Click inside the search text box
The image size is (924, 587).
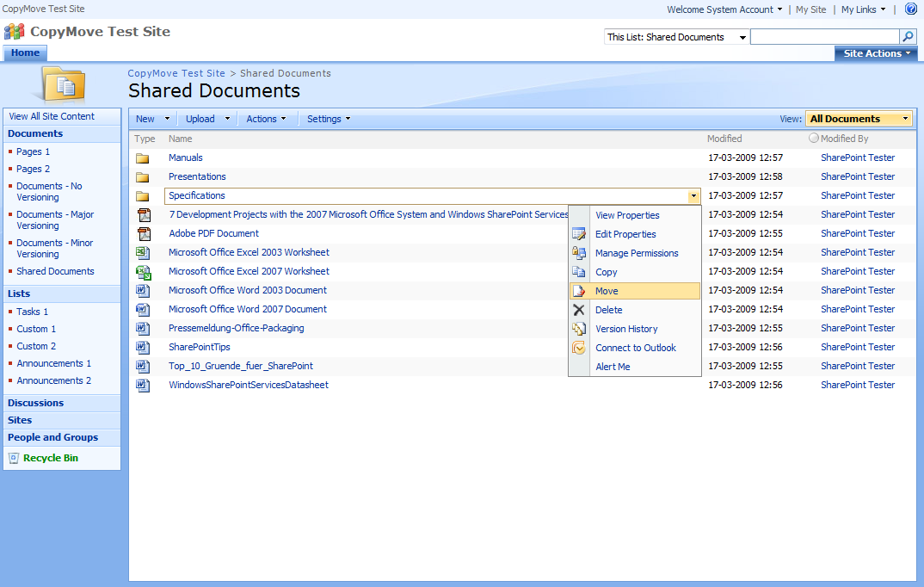[x=825, y=36]
